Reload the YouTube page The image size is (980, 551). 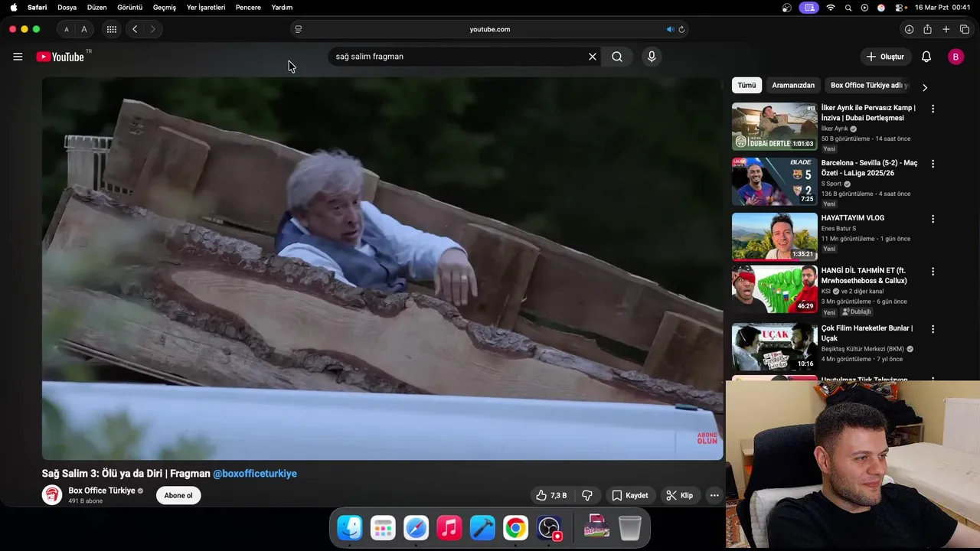(681, 29)
